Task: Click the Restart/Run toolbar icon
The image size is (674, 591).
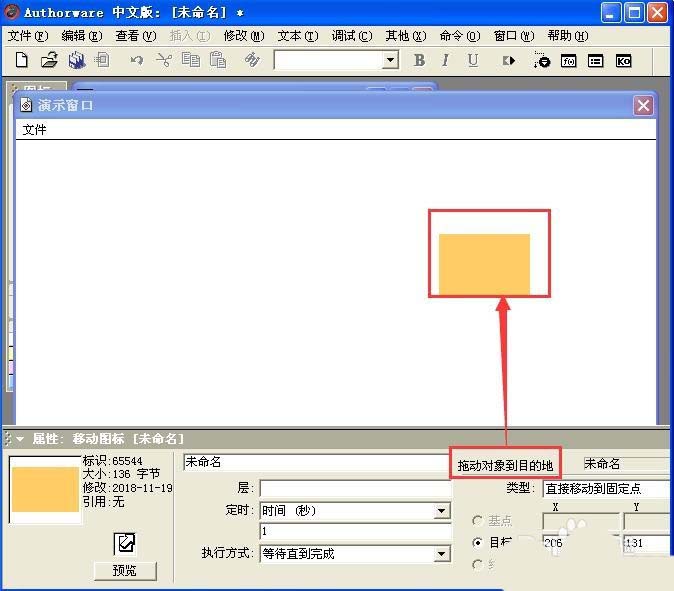Action: point(509,61)
